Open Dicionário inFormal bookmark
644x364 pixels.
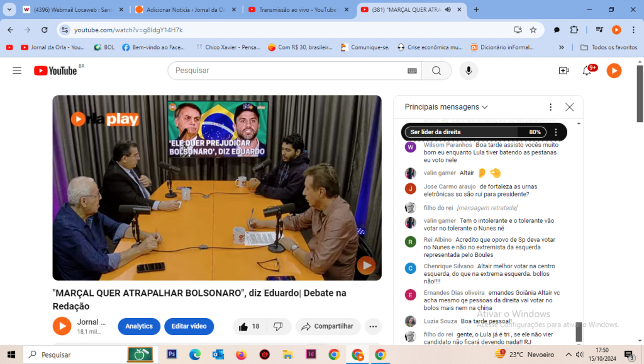502,47
